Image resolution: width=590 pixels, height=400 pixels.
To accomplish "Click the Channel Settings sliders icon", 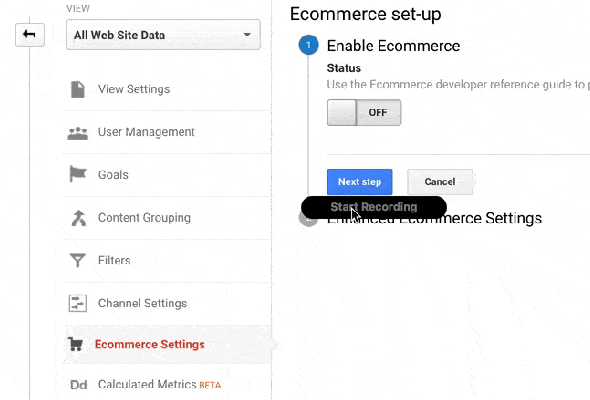I will (x=78, y=303).
